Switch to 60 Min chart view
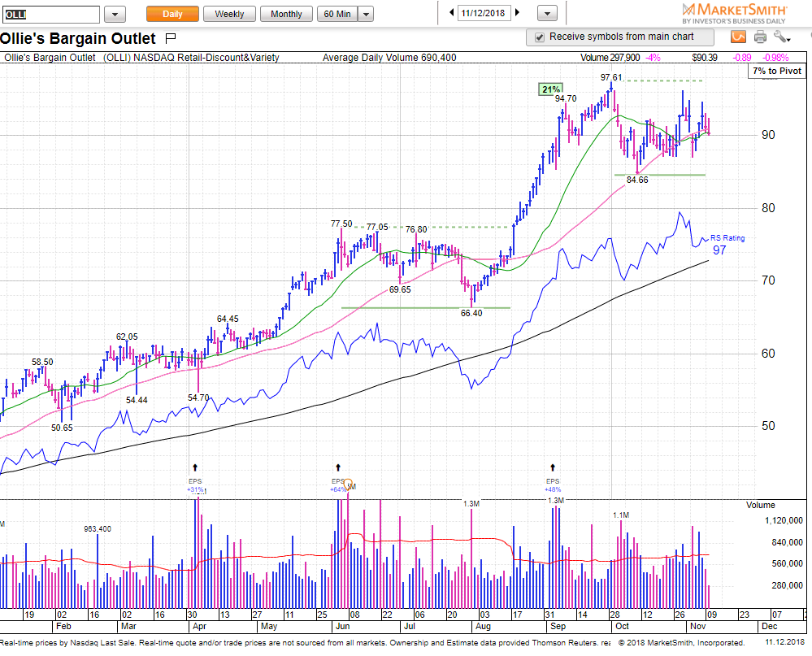 tap(337, 14)
